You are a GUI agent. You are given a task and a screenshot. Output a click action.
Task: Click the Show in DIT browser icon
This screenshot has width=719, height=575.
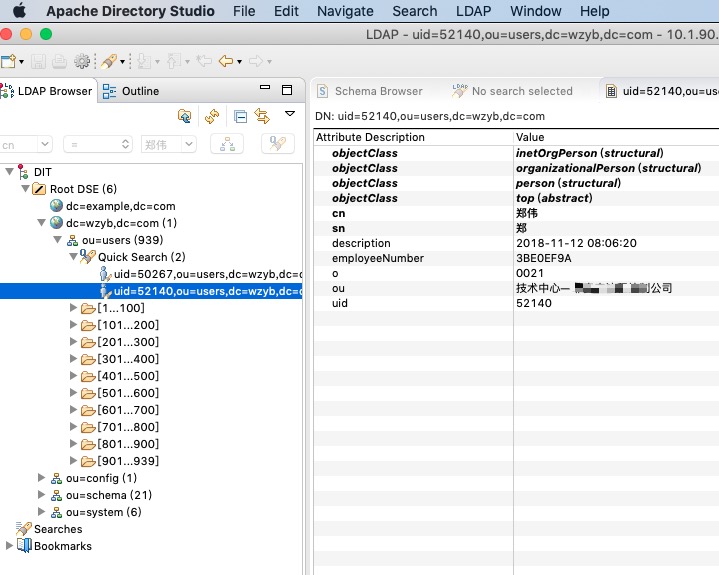pyautogui.click(x=184, y=116)
